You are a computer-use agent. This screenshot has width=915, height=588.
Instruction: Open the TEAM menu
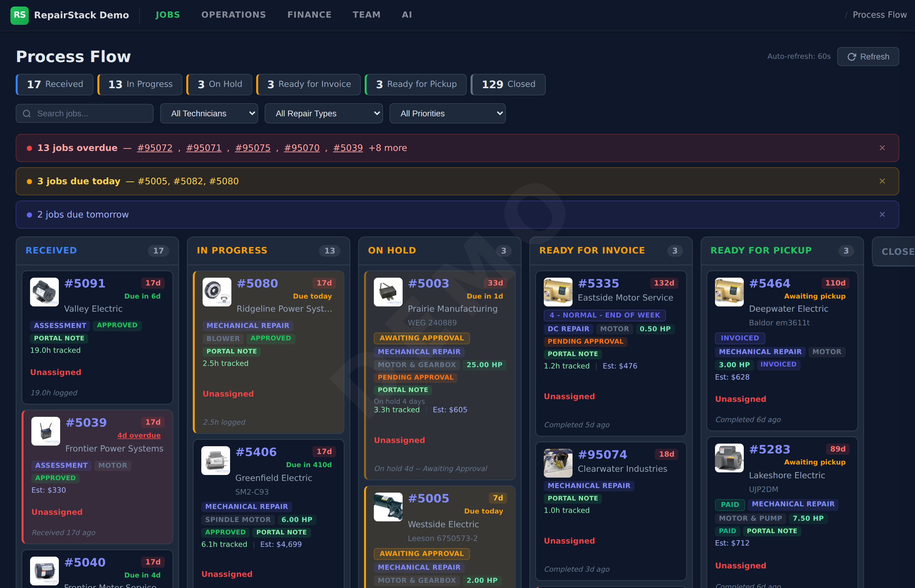tap(367, 15)
